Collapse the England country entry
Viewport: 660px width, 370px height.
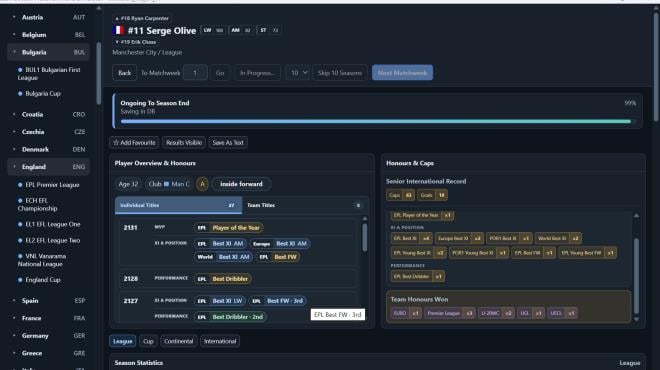pyautogui.click(x=48, y=167)
